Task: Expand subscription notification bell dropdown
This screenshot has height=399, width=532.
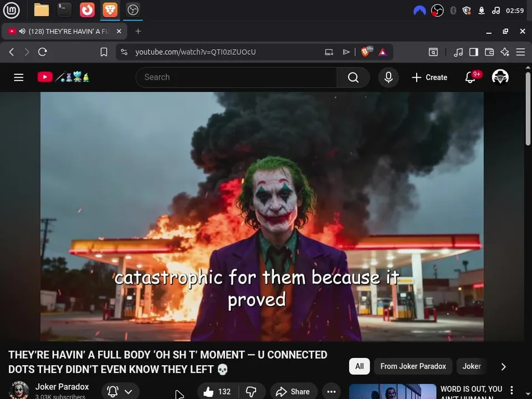Action: point(120,392)
